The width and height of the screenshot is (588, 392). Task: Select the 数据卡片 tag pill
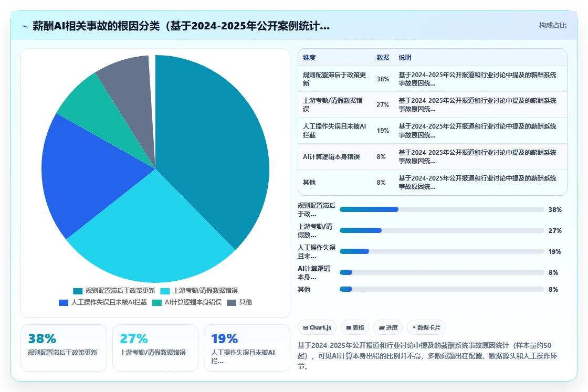[x=426, y=327]
